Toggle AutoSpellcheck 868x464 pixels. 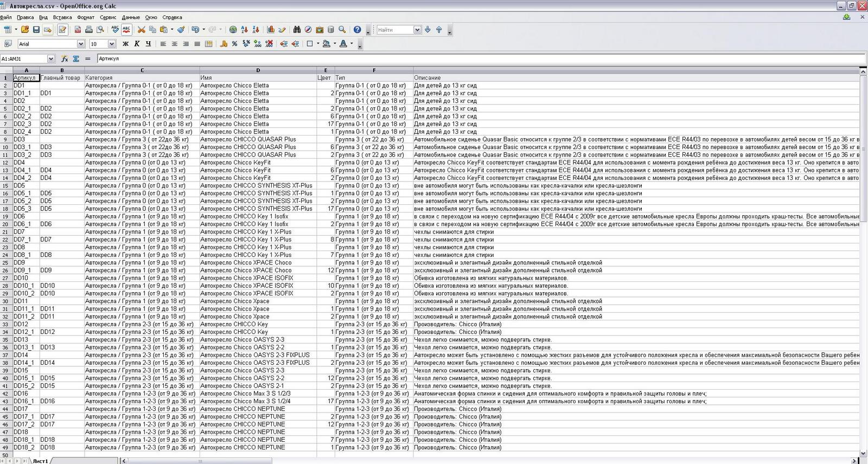pyautogui.click(x=126, y=30)
